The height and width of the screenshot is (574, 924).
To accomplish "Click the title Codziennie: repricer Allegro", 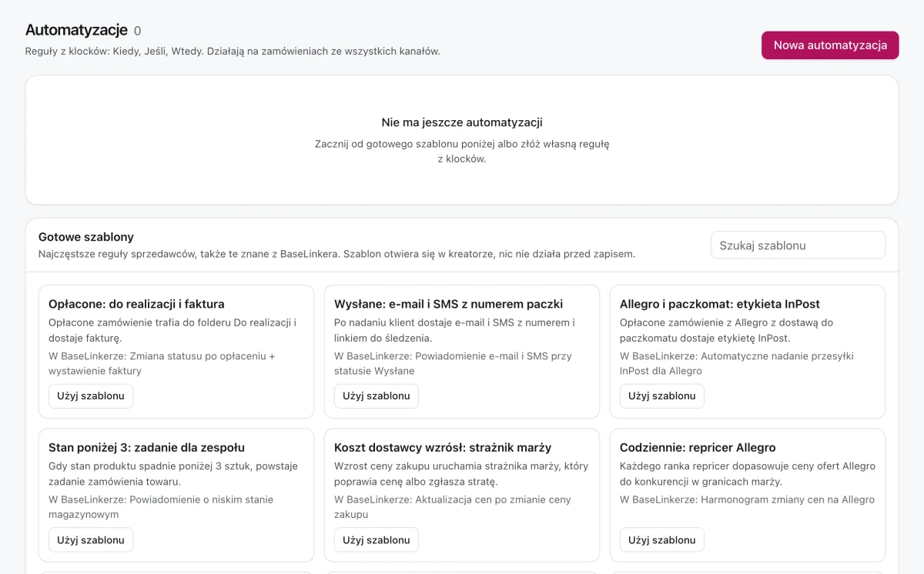I will [698, 448].
